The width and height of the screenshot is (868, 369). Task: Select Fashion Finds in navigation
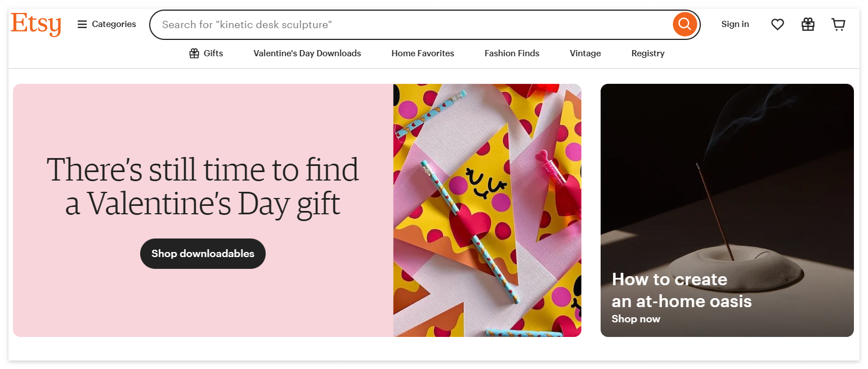(512, 53)
